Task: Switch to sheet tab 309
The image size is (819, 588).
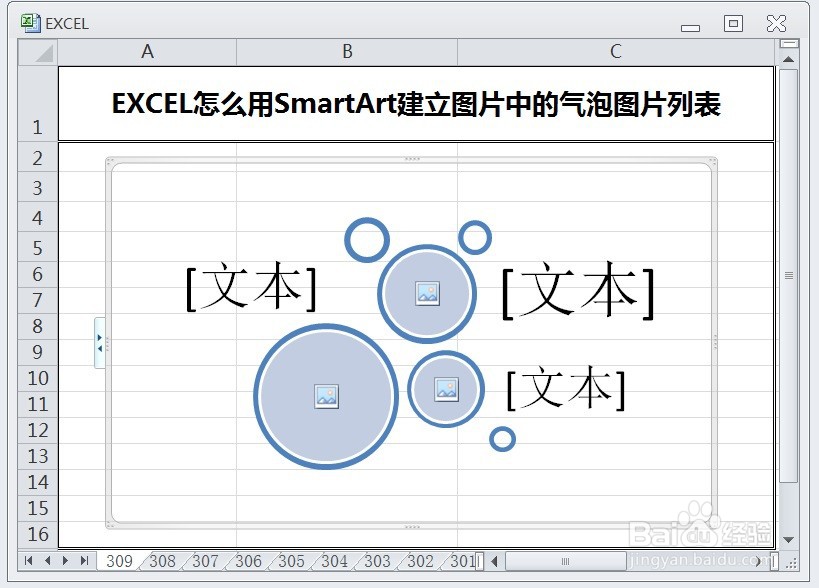Action: pos(119,561)
